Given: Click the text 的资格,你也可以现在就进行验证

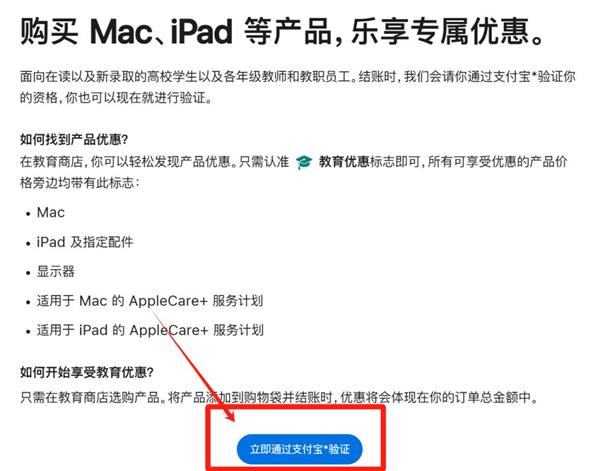Looking at the screenshot, I should point(116,98).
